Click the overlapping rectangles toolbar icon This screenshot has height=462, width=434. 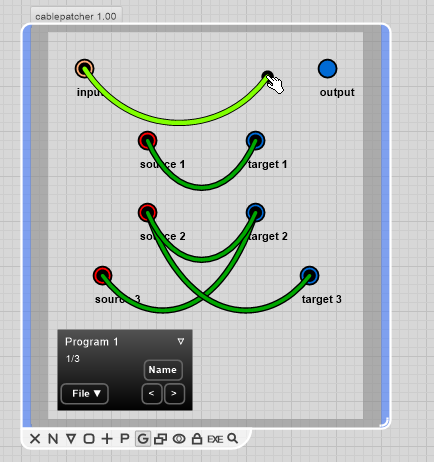click(160, 439)
